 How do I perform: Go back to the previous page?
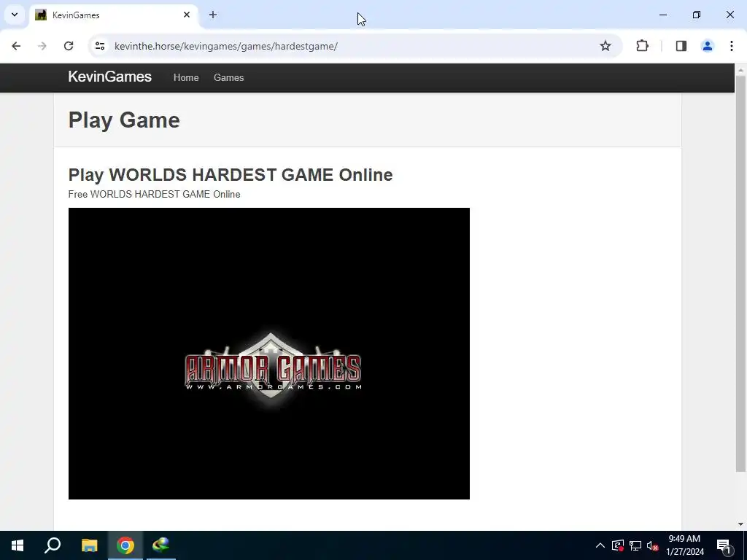(16, 46)
